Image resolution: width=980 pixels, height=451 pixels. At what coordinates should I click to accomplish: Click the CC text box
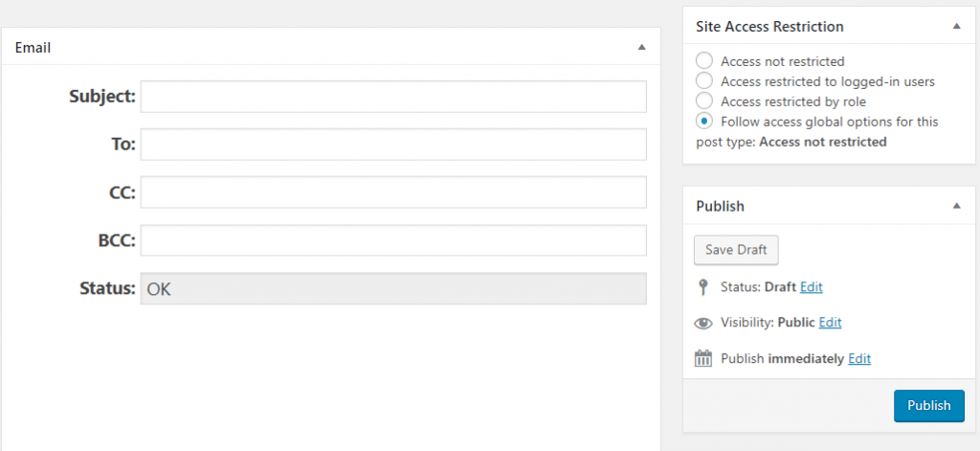[393, 192]
